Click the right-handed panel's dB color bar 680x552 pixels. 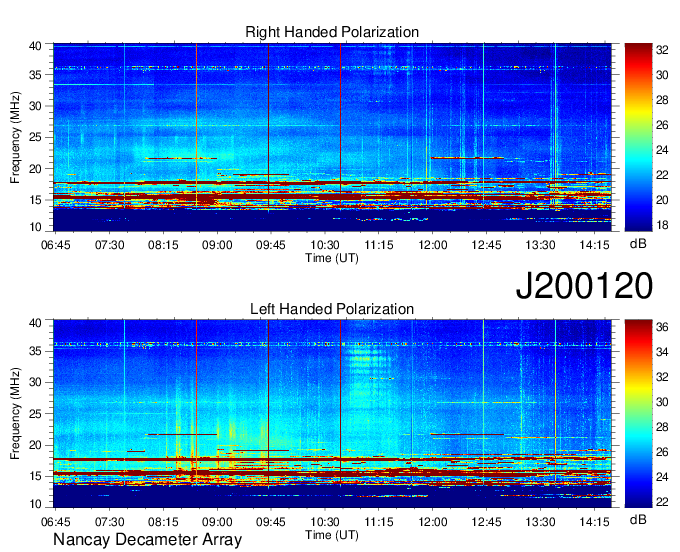(x=638, y=137)
